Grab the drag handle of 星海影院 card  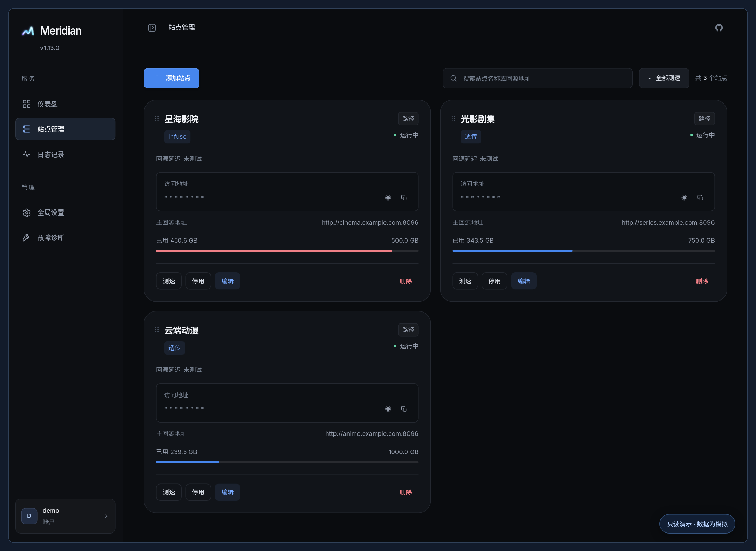pyautogui.click(x=157, y=118)
